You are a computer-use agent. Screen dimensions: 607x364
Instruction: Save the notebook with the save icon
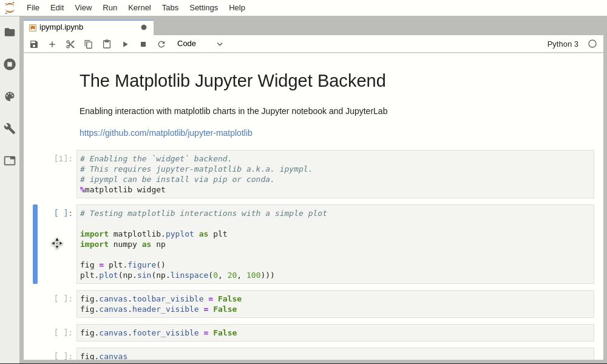point(34,44)
